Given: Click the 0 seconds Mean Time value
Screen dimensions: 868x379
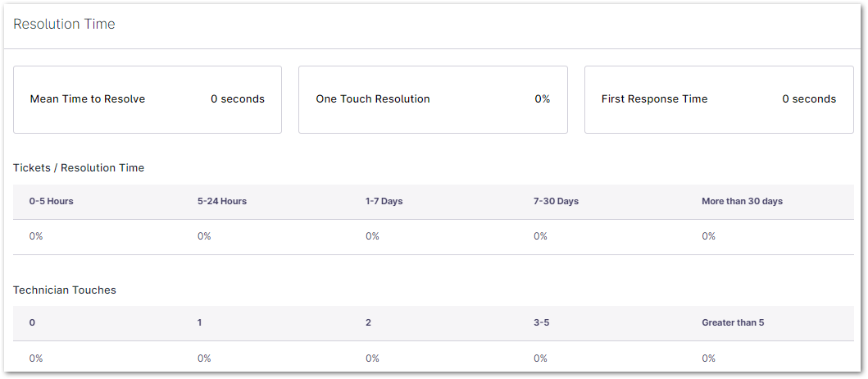Looking at the screenshot, I should [x=238, y=99].
